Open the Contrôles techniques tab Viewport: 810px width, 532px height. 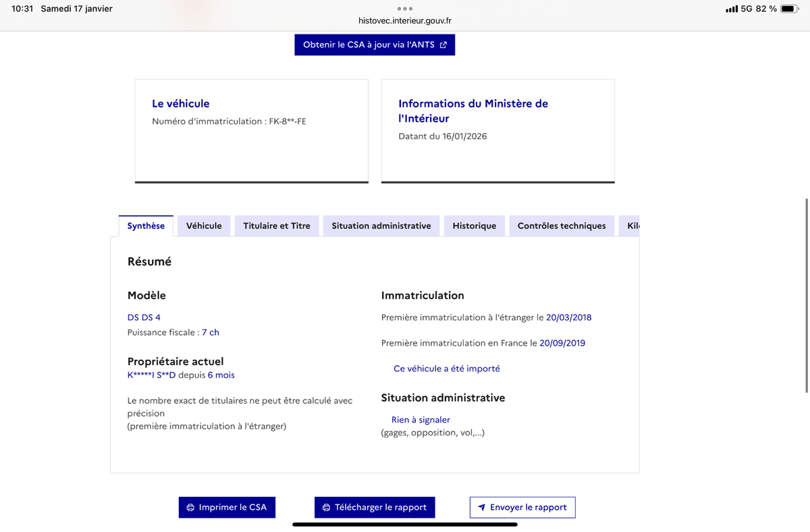point(562,225)
